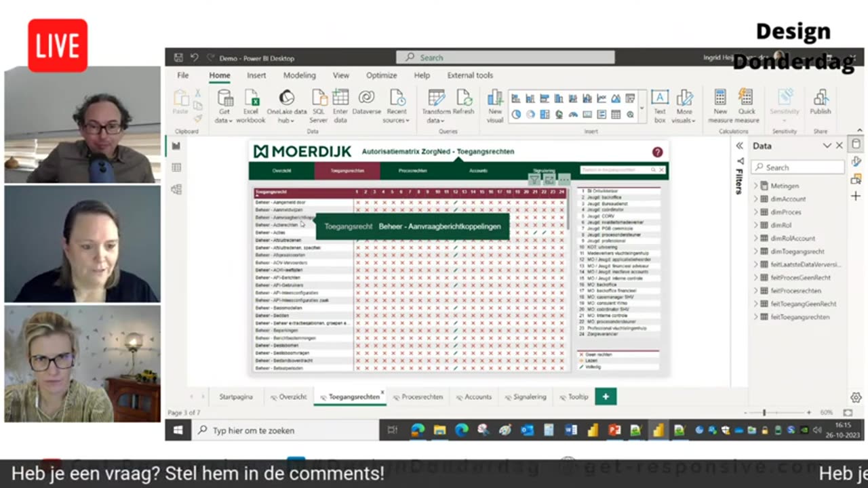Switch to Model view
This screenshot has height=488, width=868.
(176, 190)
